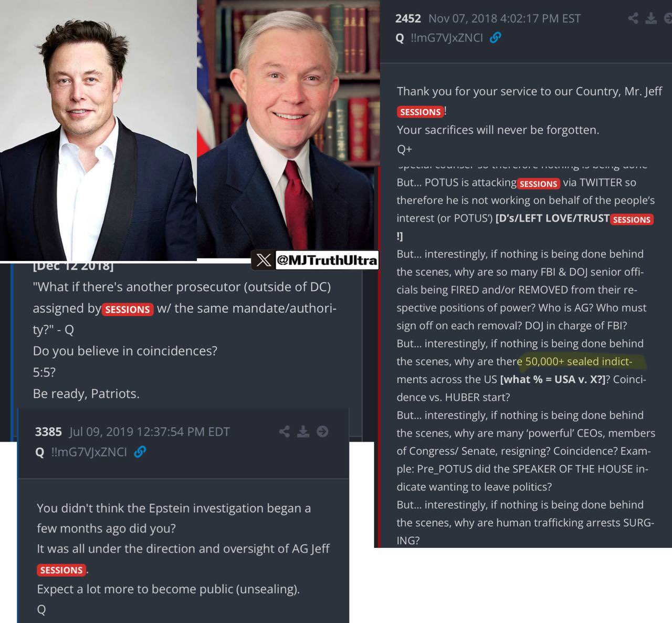
Task: Click the circled arrow icon on post 3385
Action: coord(322,432)
